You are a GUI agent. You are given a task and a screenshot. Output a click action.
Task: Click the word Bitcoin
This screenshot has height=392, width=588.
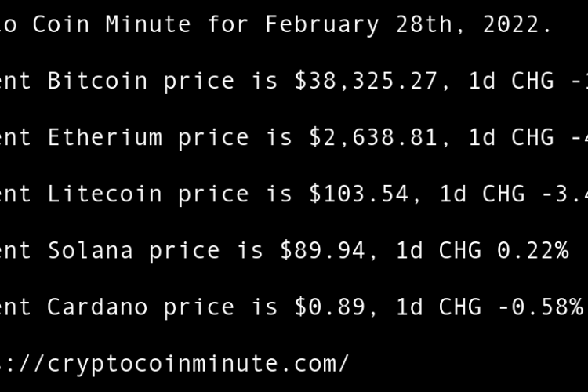pos(97,81)
